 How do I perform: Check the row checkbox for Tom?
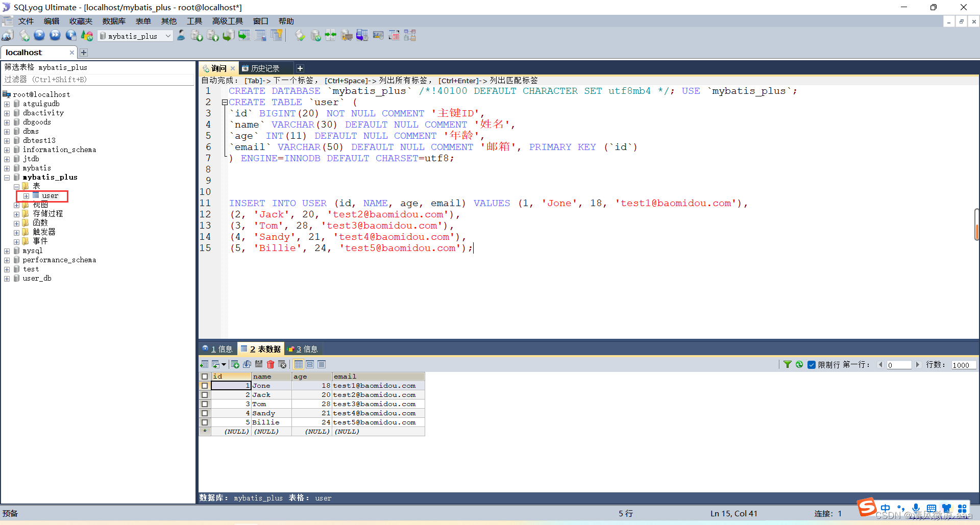coord(205,404)
